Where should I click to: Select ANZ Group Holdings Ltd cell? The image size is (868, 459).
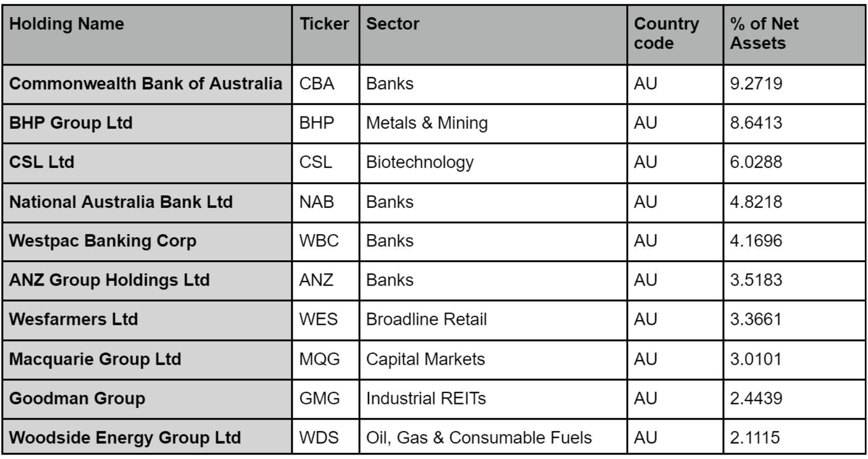[147, 281]
